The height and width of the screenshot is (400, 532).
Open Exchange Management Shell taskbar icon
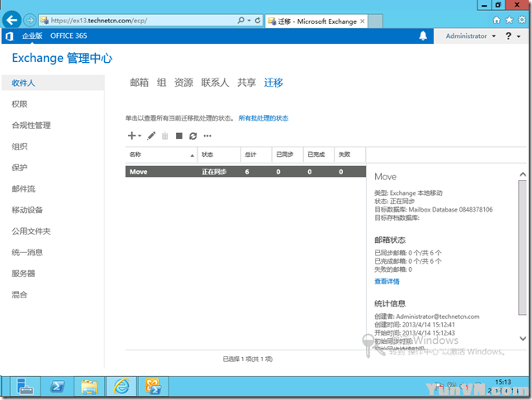click(x=154, y=387)
